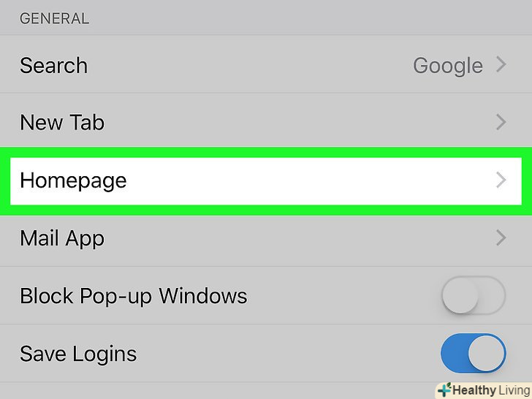Image resolution: width=532 pixels, height=399 pixels.
Task: Open the New Tab settings
Action: click(x=62, y=122)
